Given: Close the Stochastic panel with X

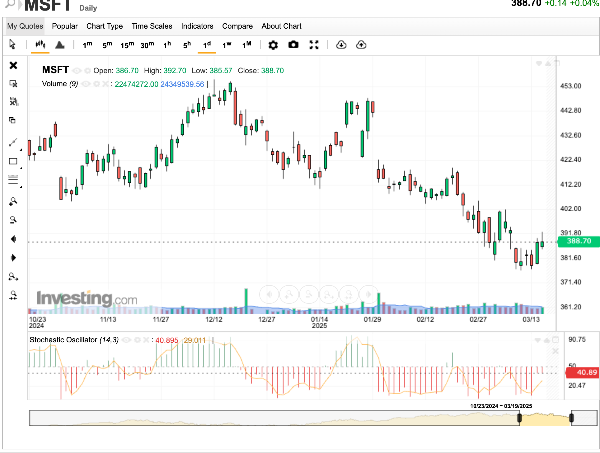Looking at the screenshot, I should (556, 351).
